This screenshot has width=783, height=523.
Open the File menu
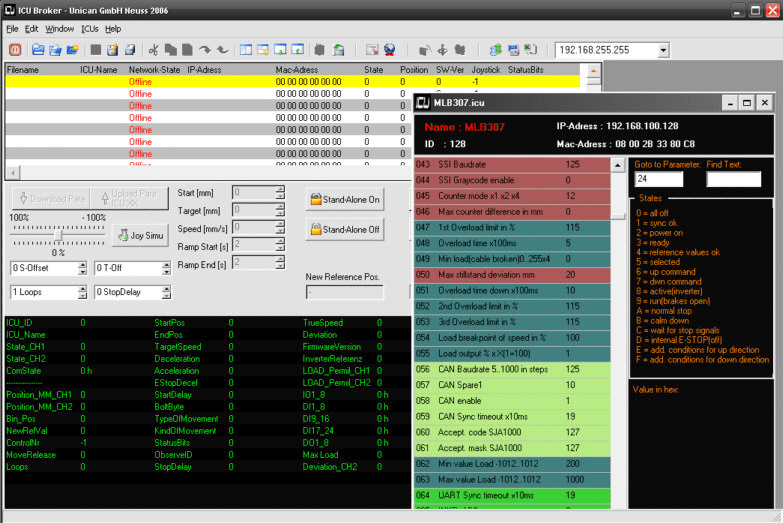click(x=13, y=29)
